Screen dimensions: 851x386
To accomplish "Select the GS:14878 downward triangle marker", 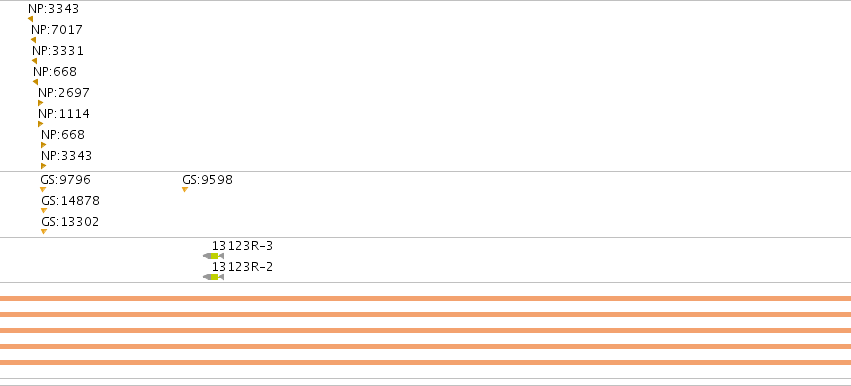I will 44,211.
